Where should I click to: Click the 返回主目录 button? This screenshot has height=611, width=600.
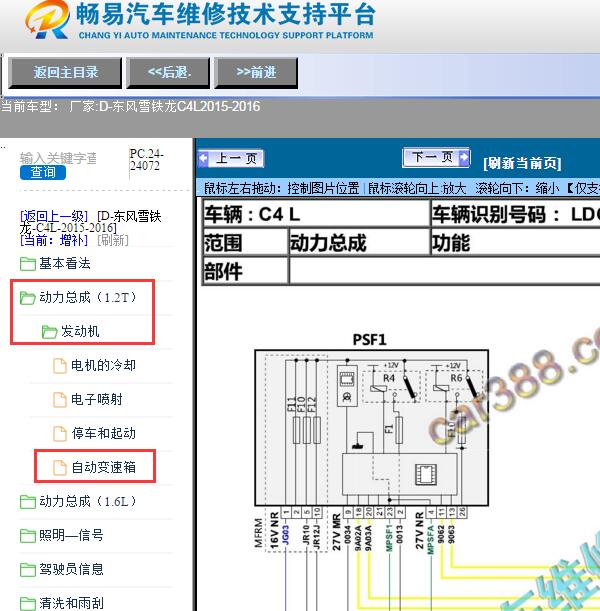tap(65, 72)
